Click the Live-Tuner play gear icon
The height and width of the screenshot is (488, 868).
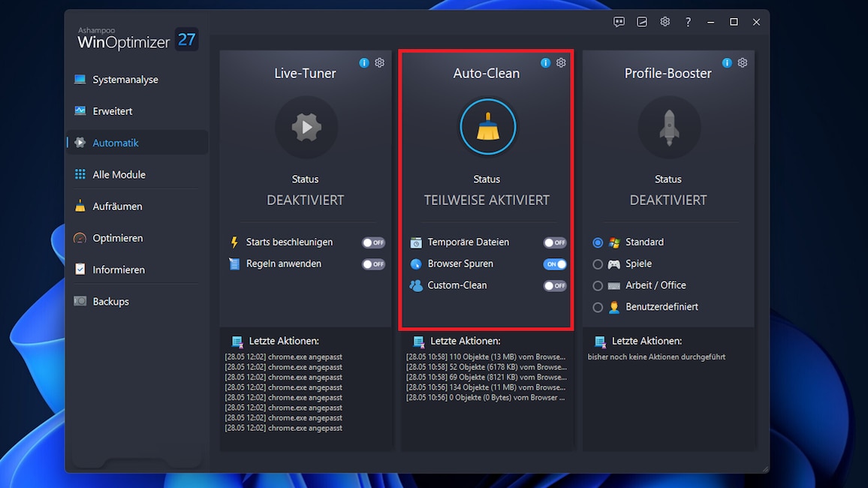(306, 128)
